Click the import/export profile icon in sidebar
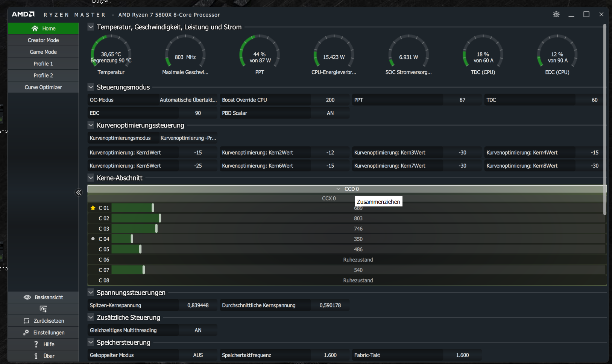Screen dimensions: 612x364 [x=43, y=309]
